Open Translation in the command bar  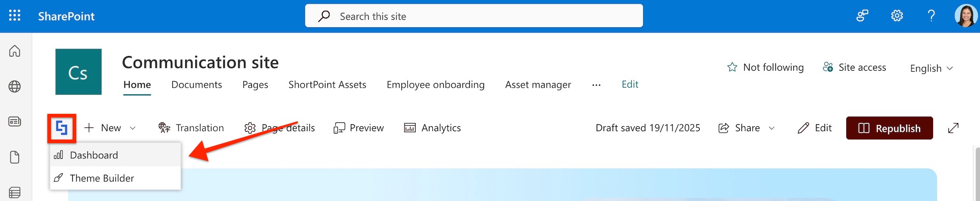[x=191, y=128]
